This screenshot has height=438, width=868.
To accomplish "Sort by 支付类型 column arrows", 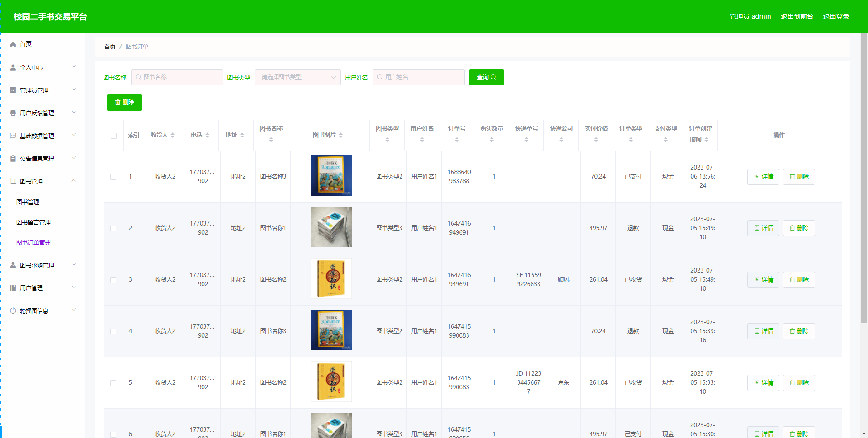I will 666,140.
